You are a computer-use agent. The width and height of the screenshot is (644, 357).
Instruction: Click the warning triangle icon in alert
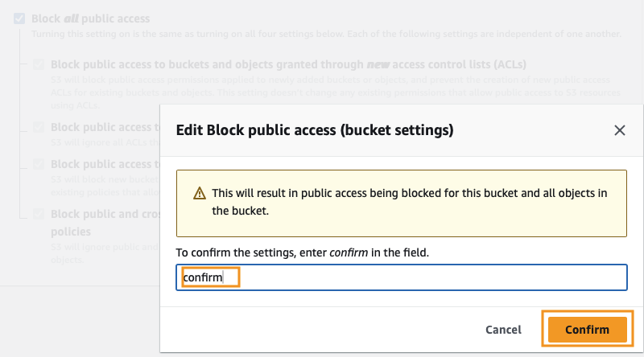pyautogui.click(x=200, y=193)
